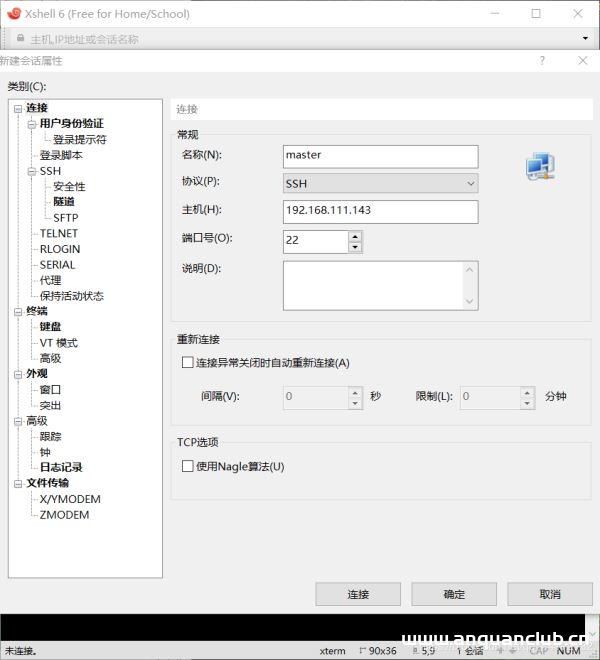Select 安全性 under SSH
The width and height of the screenshot is (600, 660).
[x=69, y=186]
